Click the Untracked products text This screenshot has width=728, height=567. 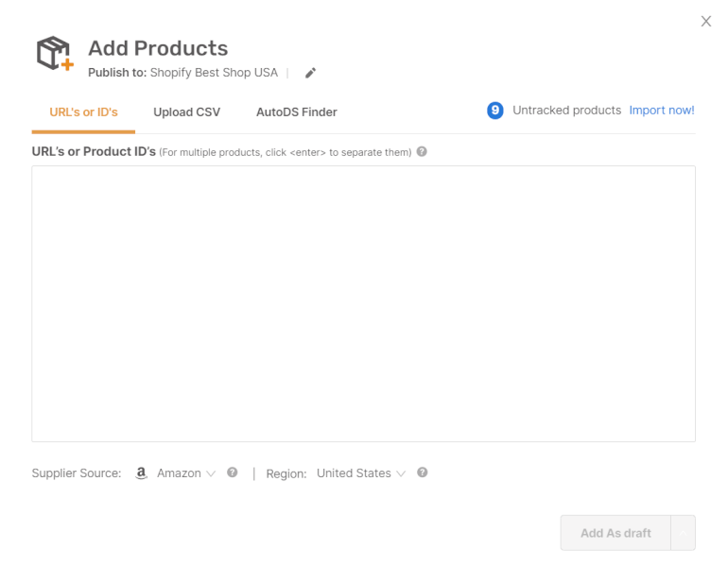(x=566, y=111)
